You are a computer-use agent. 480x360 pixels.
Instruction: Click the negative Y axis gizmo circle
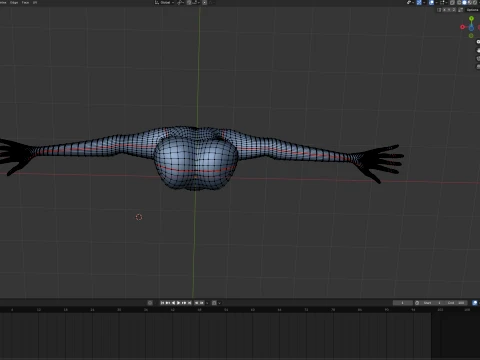471,36
